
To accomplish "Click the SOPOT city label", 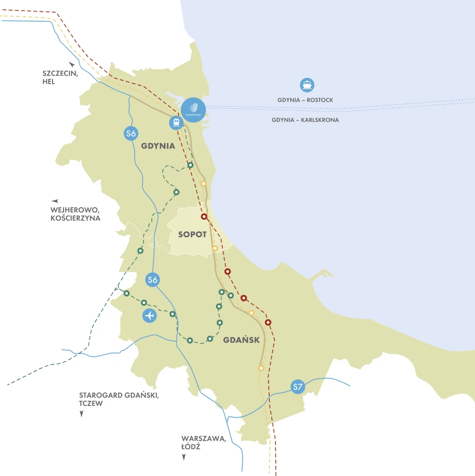I will (x=192, y=235).
